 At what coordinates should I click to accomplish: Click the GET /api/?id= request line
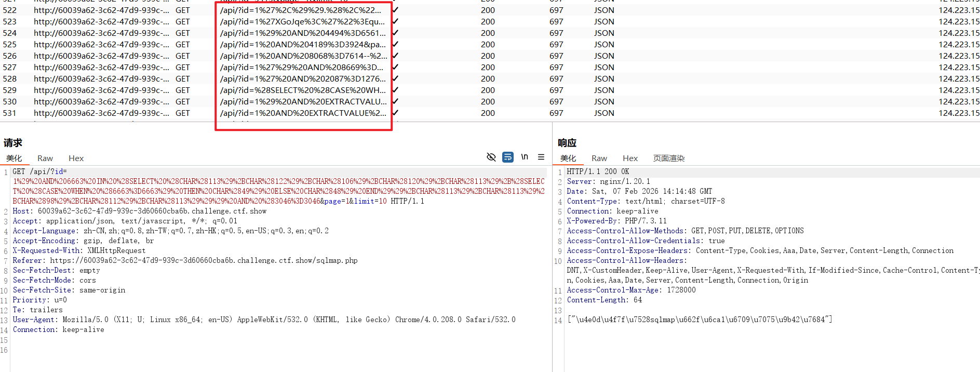point(40,171)
